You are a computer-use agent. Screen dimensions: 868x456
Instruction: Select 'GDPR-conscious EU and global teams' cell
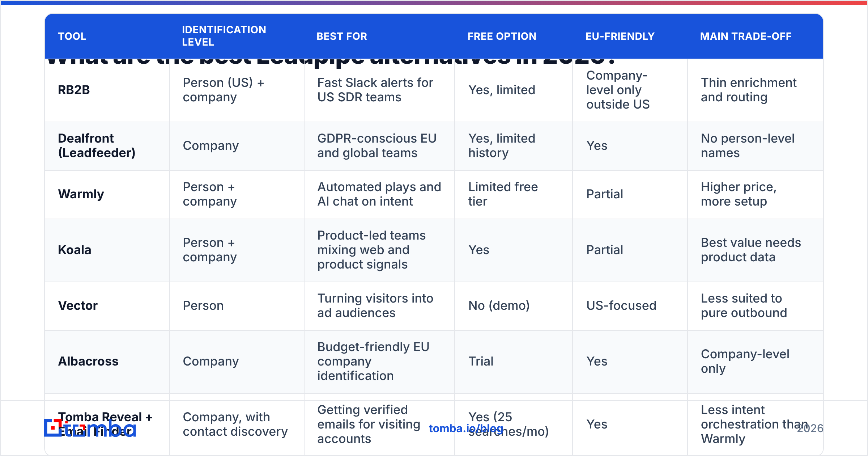(376, 145)
